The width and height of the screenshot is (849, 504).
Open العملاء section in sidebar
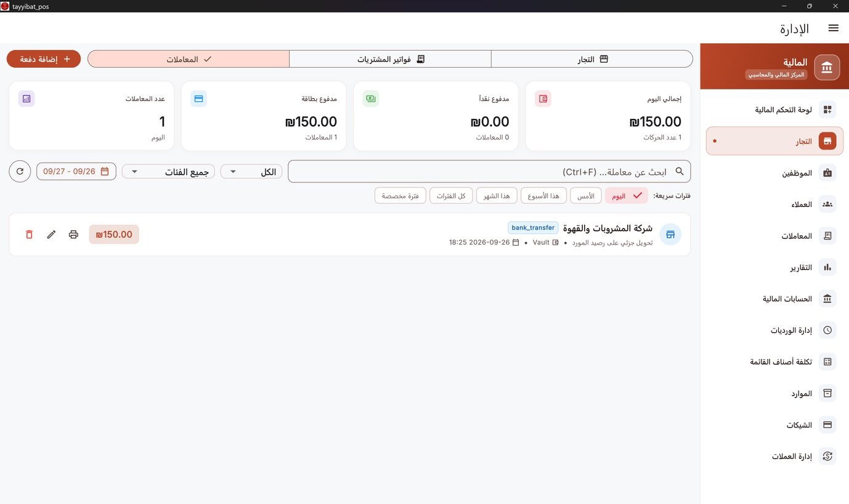pos(774,205)
